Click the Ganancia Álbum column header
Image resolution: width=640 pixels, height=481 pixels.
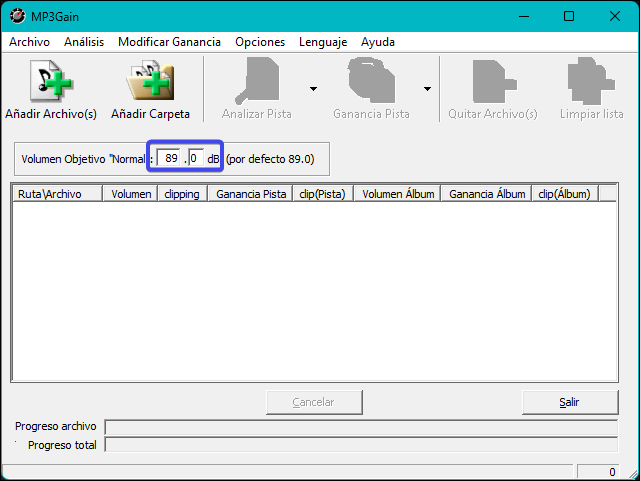[487, 194]
